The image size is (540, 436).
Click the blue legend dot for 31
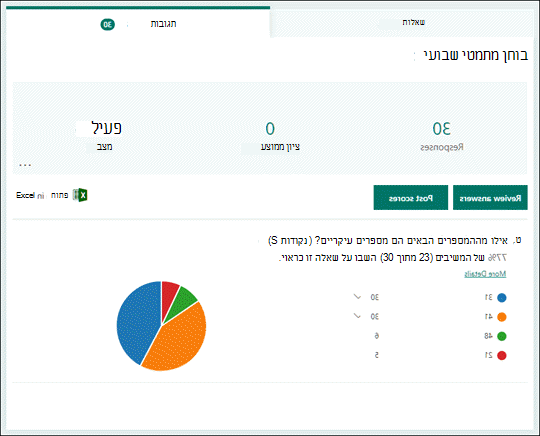(x=502, y=298)
